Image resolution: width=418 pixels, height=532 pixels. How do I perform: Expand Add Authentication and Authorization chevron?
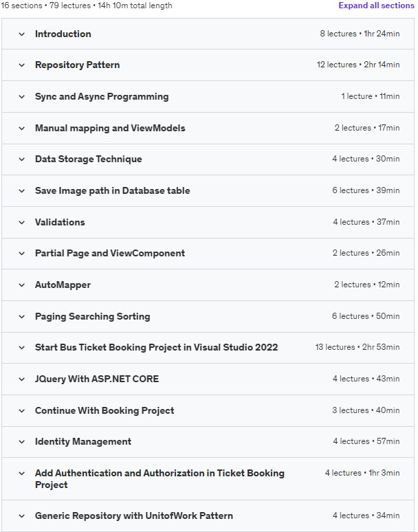click(x=22, y=474)
